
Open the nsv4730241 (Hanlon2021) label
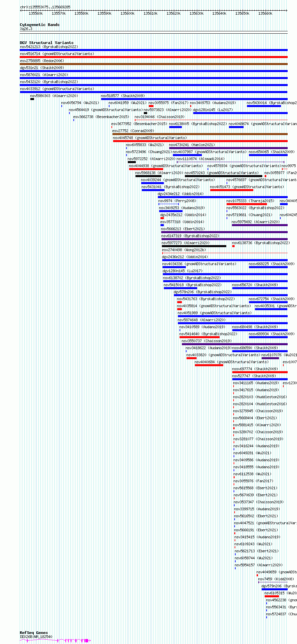(x=192, y=145)
